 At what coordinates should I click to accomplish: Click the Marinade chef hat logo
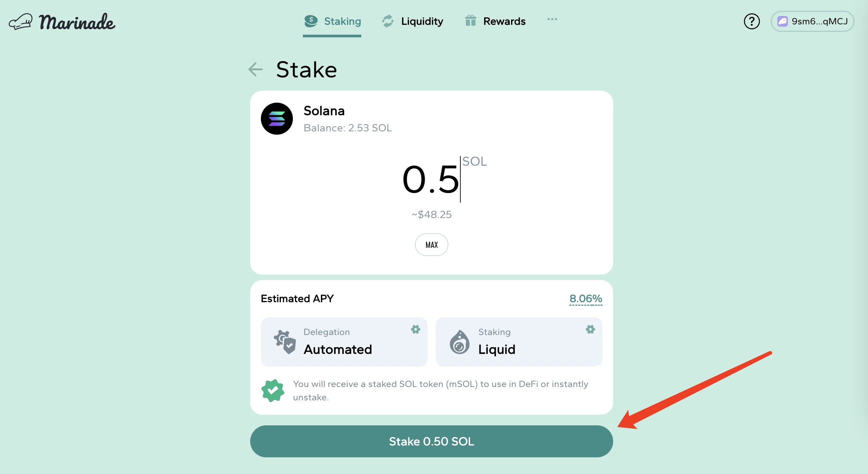pos(21,22)
